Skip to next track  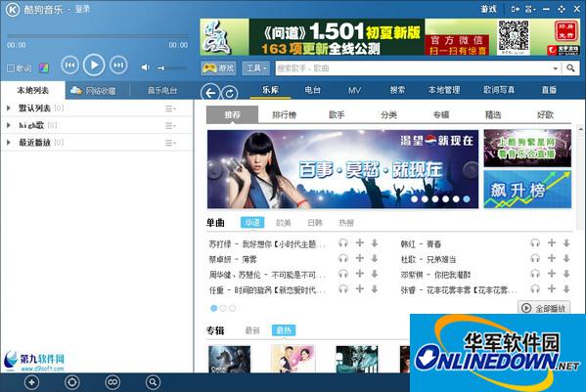pyautogui.click(x=118, y=65)
